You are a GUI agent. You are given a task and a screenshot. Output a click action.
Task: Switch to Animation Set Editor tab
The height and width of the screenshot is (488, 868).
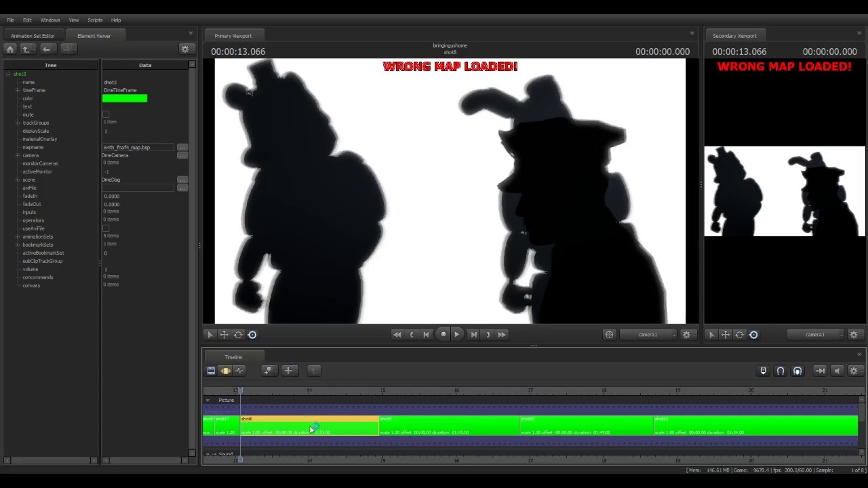tap(33, 36)
